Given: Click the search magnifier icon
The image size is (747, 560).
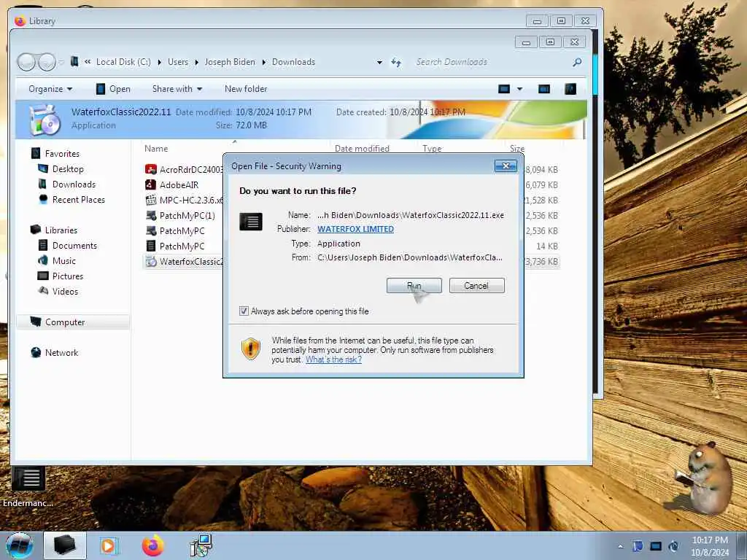Looking at the screenshot, I should tap(577, 62).
